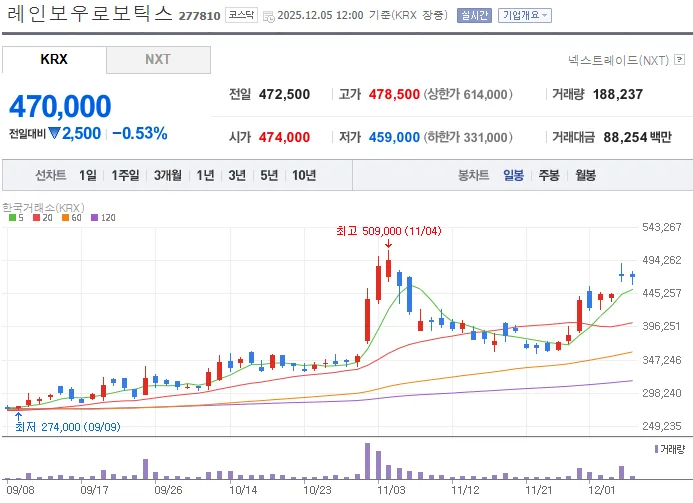The width and height of the screenshot is (693, 503).
Task: Click the 12/01 date axis label
Action: pyautogui.click(x=602, y=490)
